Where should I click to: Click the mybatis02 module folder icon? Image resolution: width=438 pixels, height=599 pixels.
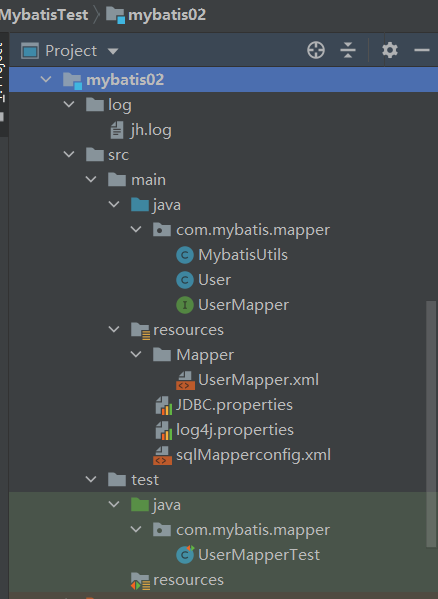72,81
